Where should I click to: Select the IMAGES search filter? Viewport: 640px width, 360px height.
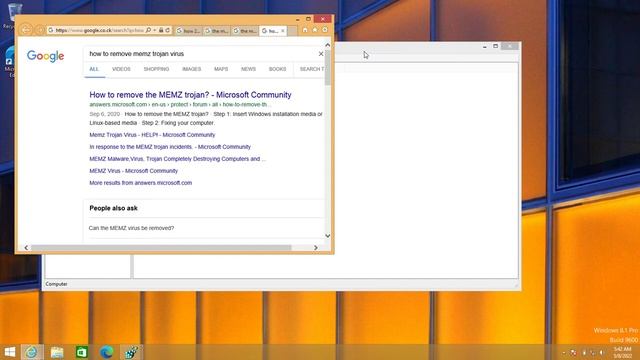tap(191, 69)
